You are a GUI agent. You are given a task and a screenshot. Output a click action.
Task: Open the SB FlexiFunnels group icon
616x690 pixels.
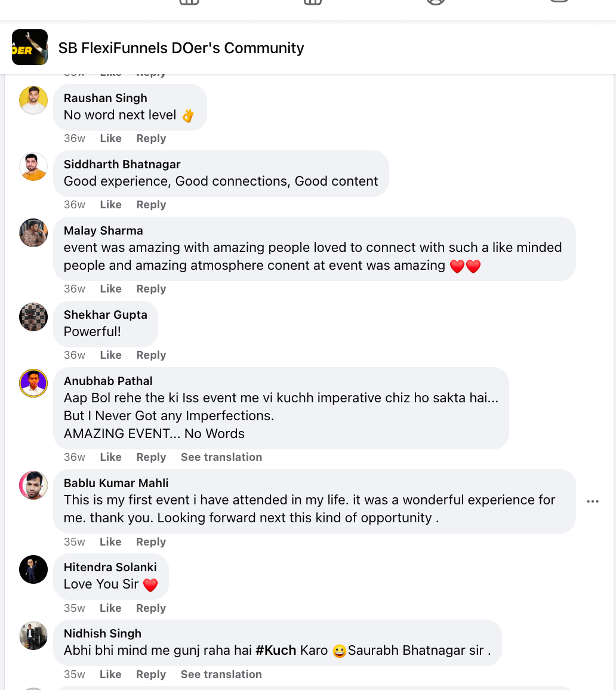click(30, 47)
